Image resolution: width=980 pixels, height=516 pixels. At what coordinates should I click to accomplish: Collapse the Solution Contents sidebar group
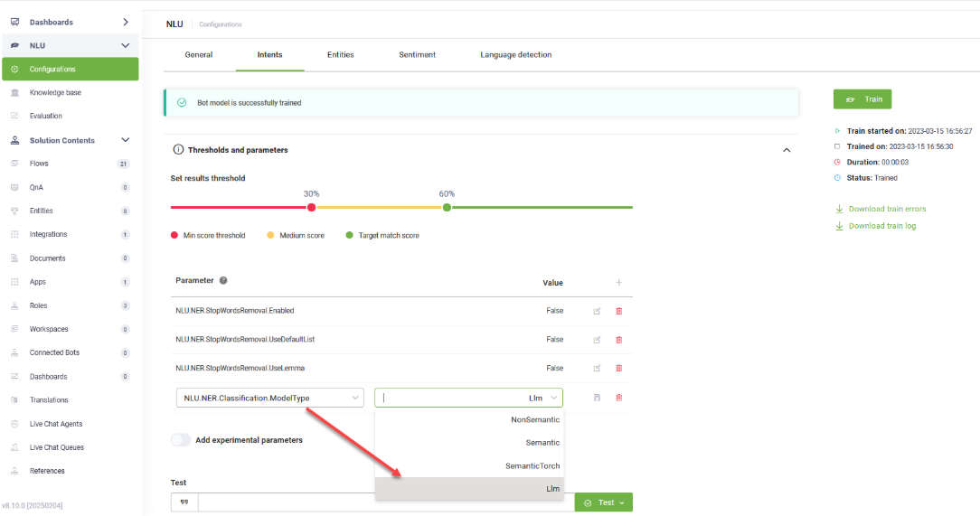(x=126, y=140)
